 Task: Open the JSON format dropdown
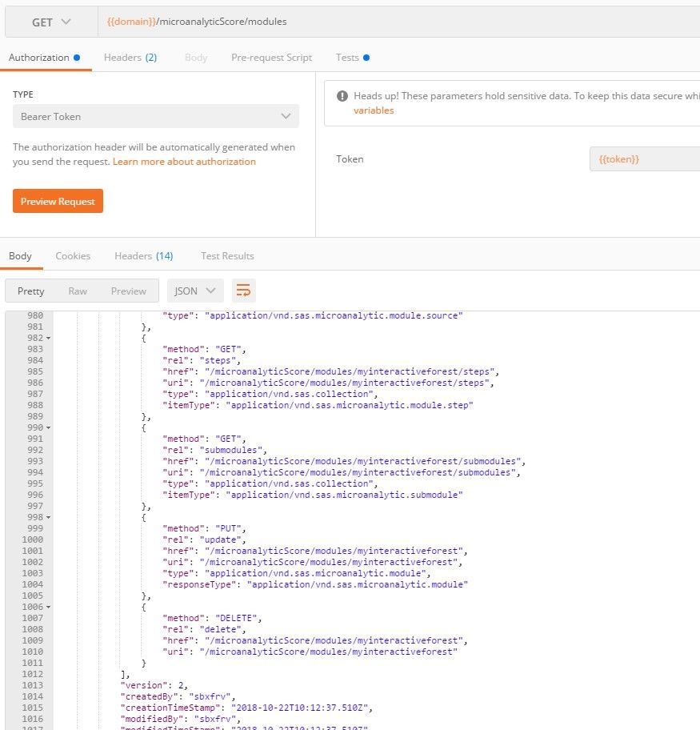point(195,291)
